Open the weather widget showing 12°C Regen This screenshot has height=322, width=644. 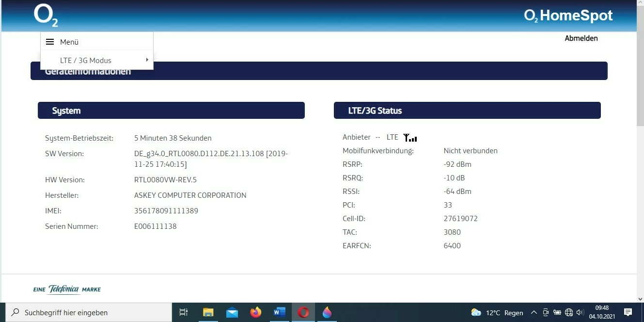(x=497, y=313)
